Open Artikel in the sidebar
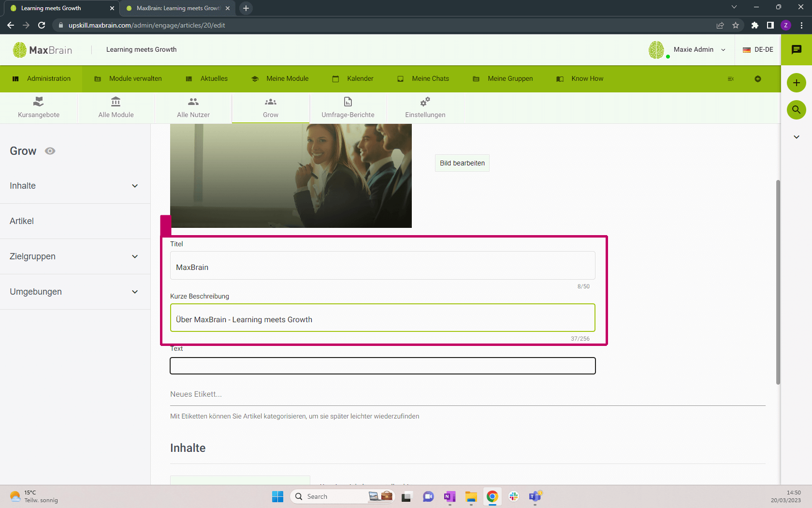 pos(75,221)
